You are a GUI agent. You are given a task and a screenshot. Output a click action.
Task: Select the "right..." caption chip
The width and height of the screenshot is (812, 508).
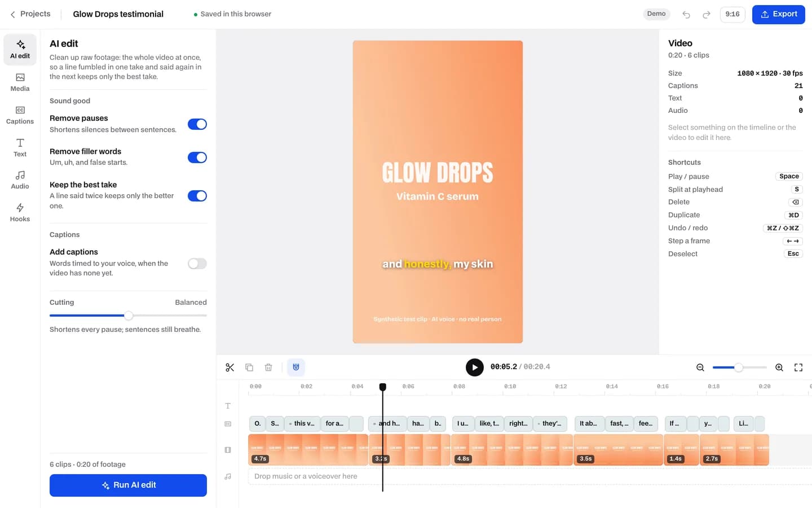pos(518,423)
